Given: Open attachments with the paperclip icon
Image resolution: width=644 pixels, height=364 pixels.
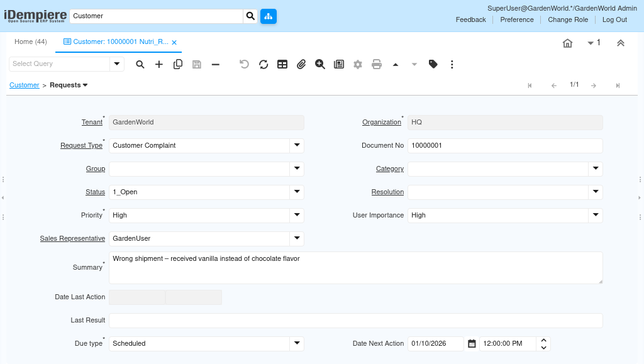Looking at the screenshot, I should coord(301,64).
